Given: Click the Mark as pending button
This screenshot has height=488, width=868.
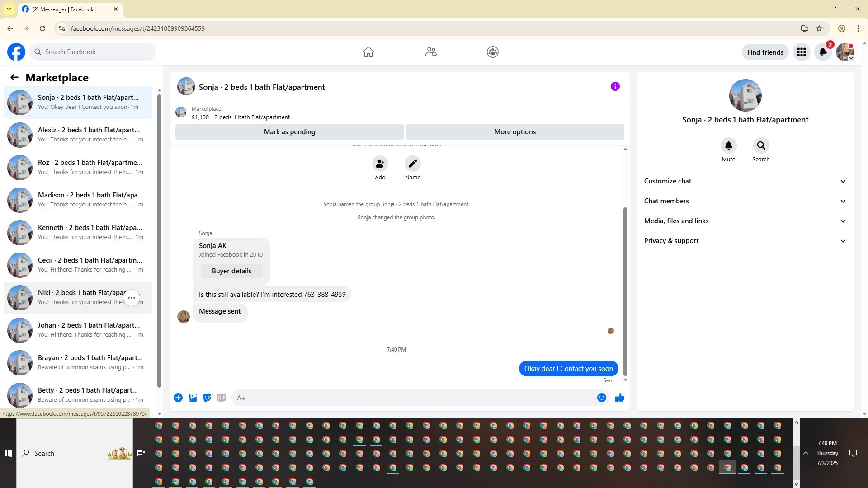Looking at the screenshot, I should (289, 132).
